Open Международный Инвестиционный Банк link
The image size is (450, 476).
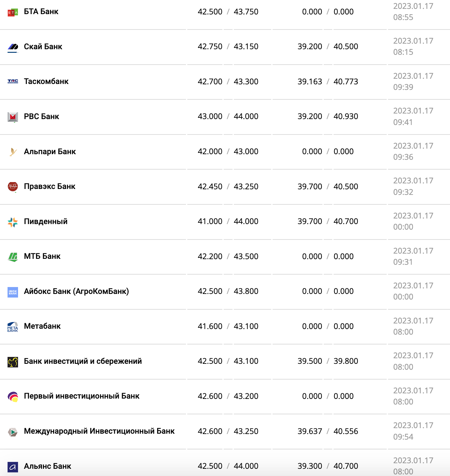(x=99, y=431)
